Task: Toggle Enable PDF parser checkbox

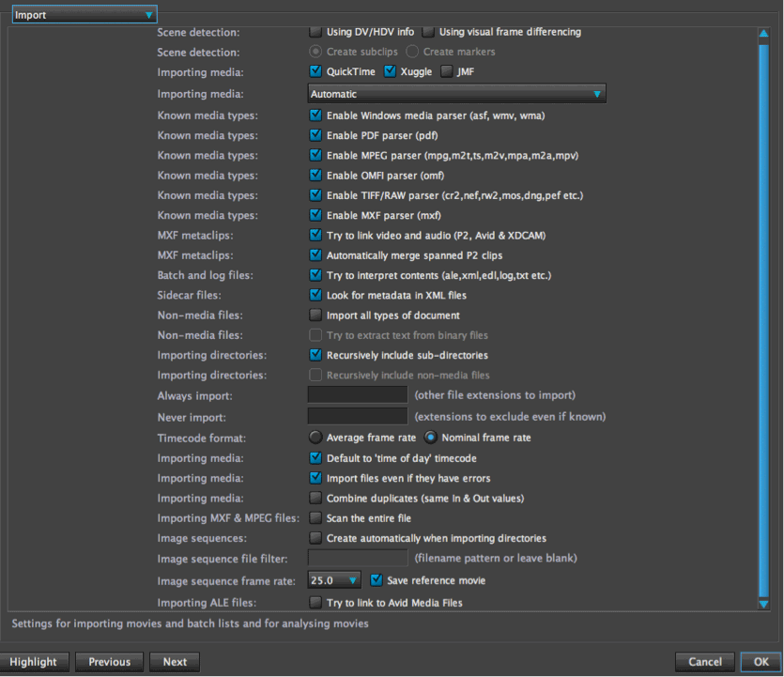Action: (x=315, y=135)
